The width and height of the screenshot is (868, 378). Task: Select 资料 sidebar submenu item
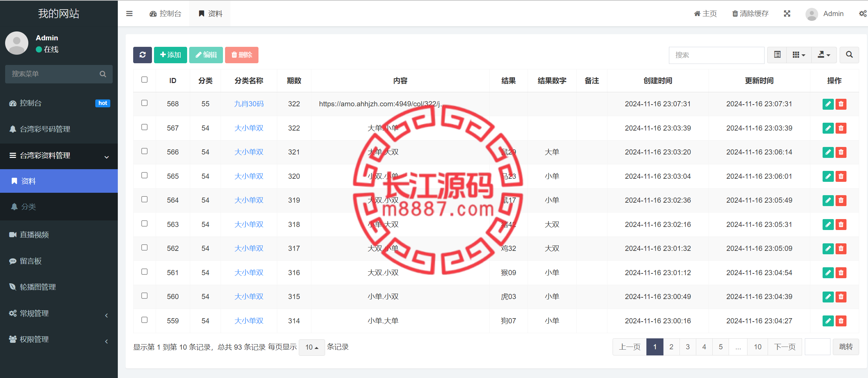59,181
